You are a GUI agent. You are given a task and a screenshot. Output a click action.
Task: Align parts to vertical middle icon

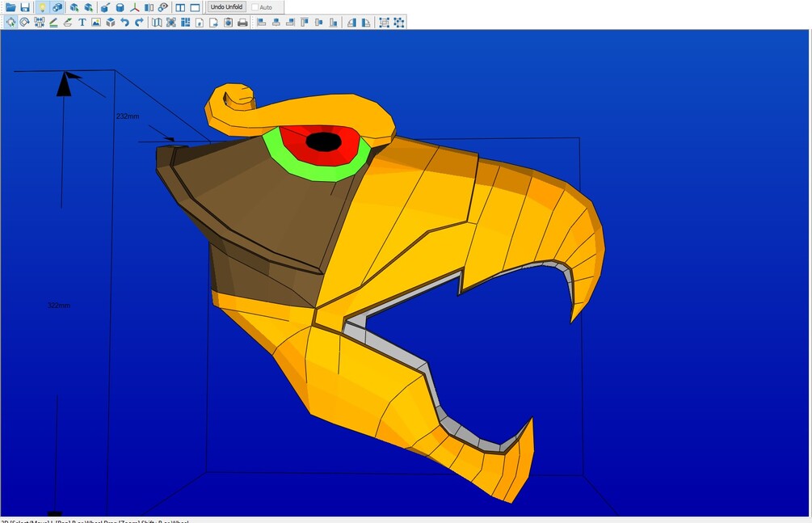coord(319,23)
